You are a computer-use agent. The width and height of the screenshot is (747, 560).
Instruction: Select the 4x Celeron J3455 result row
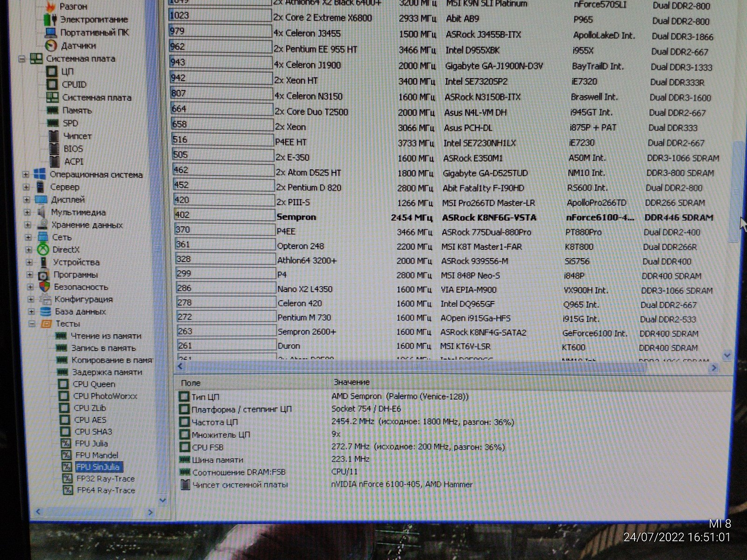tap(441, 34)
